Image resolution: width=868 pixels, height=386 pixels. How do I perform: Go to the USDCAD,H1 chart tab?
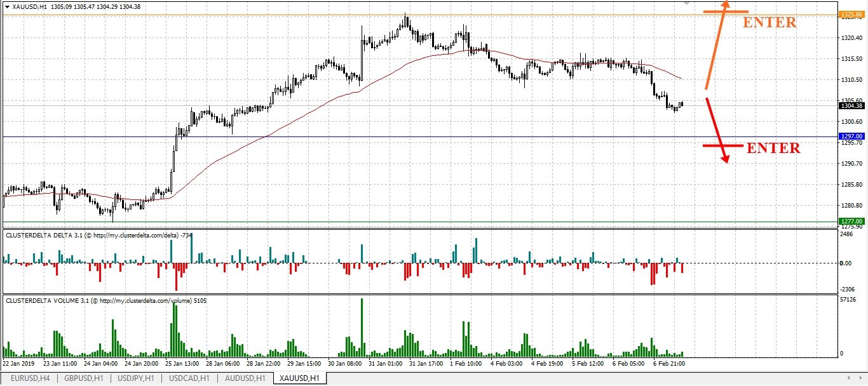tap(189, 378)
